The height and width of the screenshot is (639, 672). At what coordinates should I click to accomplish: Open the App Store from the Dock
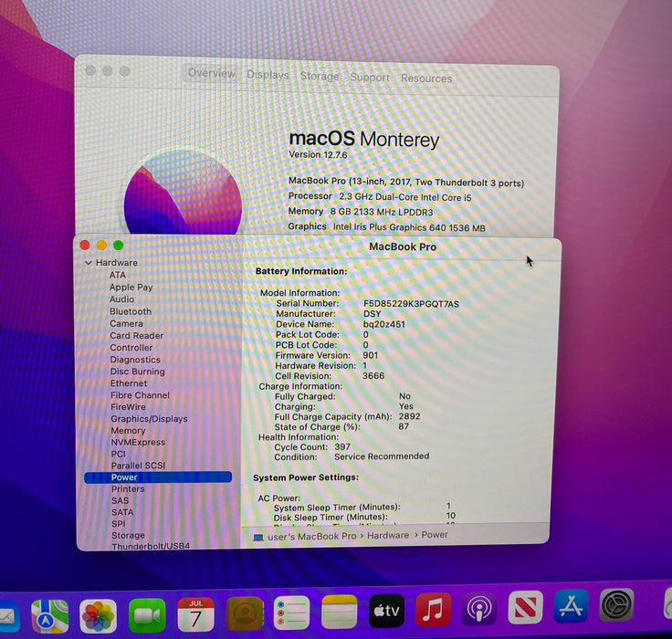pyautogui.click(x=571, y=606)
